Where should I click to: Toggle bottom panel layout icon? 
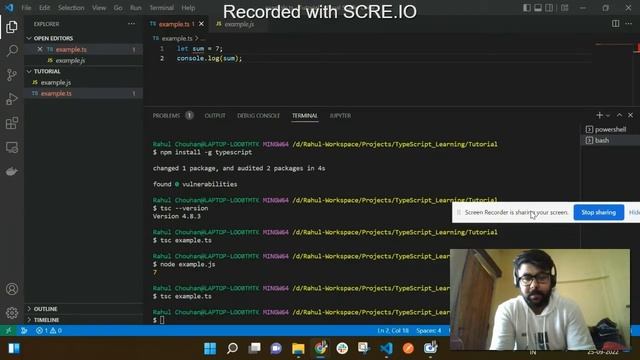[538, 8]
